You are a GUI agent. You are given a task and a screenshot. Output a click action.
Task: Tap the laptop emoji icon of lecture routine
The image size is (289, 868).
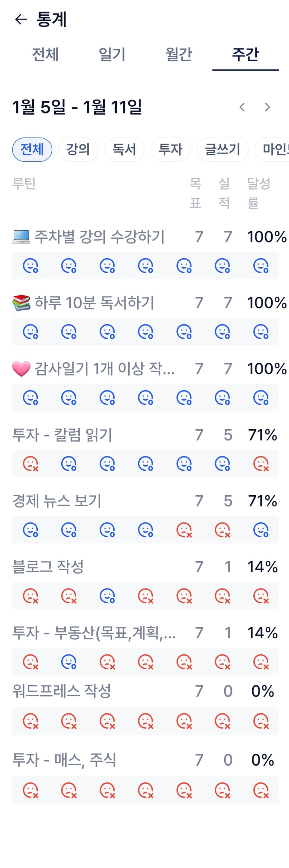(21, 237)
